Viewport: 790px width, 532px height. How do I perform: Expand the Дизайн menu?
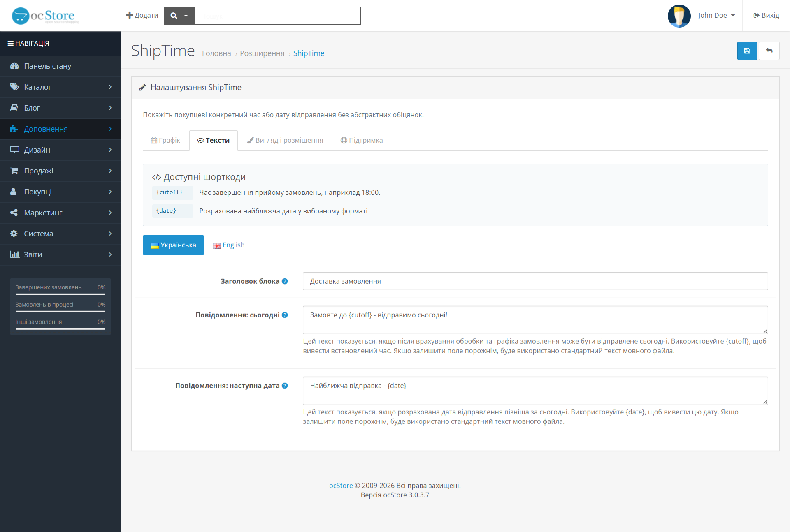[x=60, y=150]
